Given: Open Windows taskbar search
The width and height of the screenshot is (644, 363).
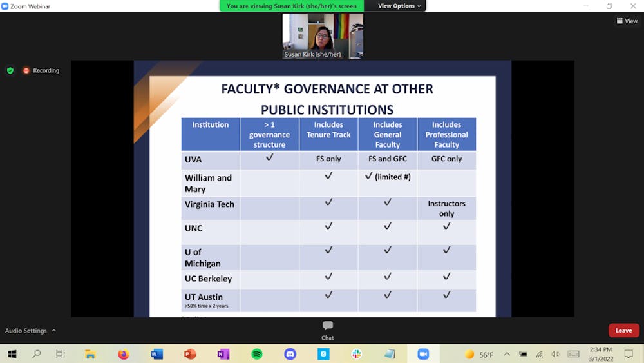Looking at the screenshot, I should [37, 354].
